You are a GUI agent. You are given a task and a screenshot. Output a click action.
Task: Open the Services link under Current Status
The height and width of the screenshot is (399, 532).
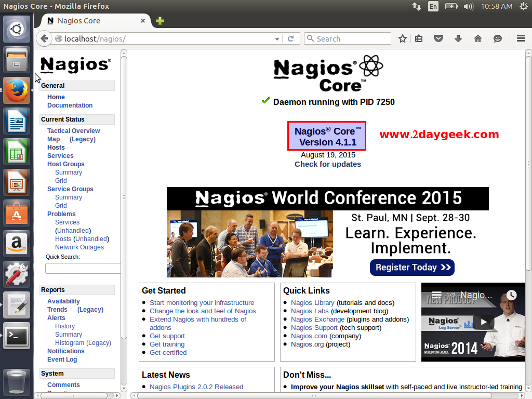60,156
